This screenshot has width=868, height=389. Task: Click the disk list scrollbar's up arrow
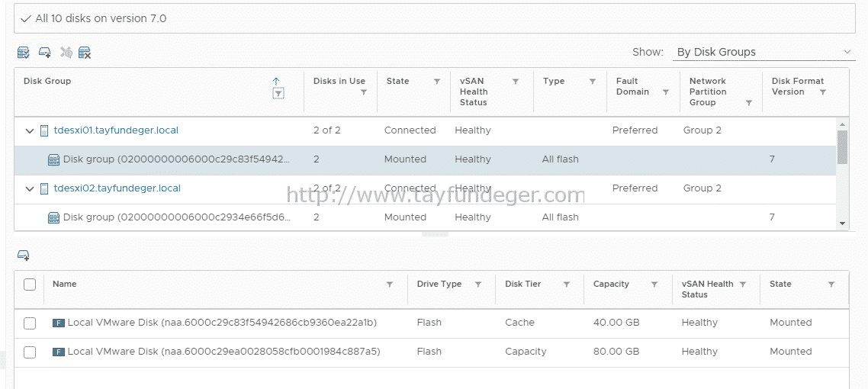coord(843,124)
